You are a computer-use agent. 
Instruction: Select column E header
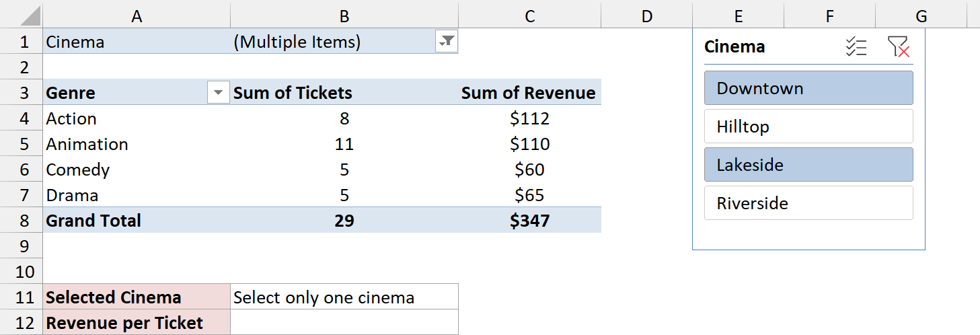(x=738, y=16)
